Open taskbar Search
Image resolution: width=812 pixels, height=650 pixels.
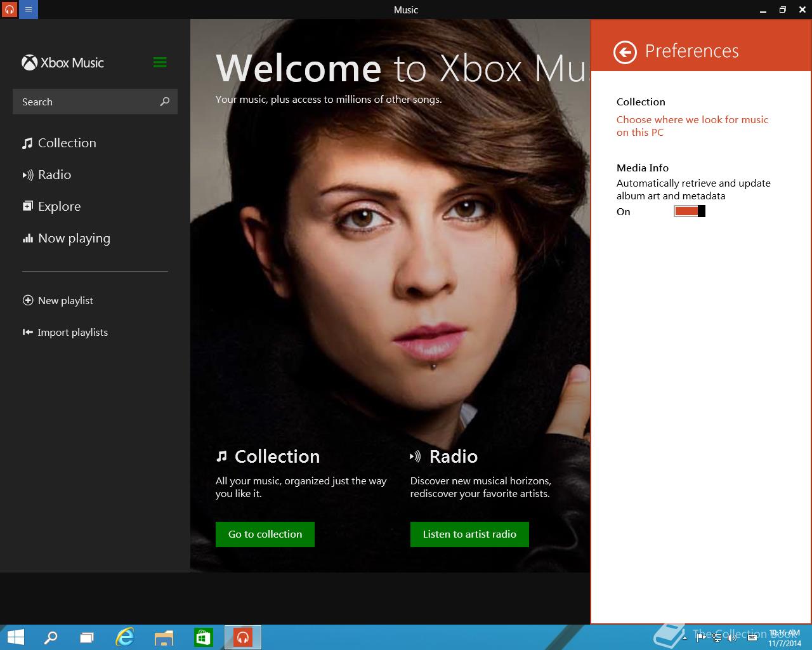tap(50, 637)
